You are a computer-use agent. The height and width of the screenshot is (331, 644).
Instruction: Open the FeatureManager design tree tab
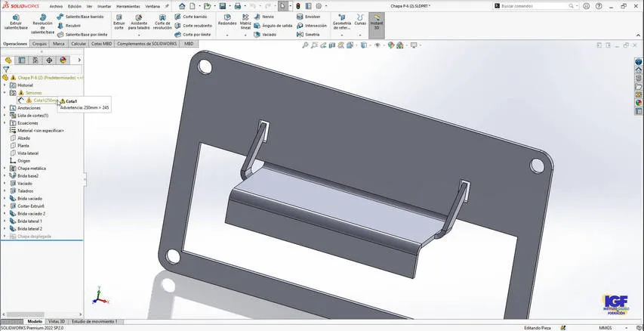[x=8, y=60]
